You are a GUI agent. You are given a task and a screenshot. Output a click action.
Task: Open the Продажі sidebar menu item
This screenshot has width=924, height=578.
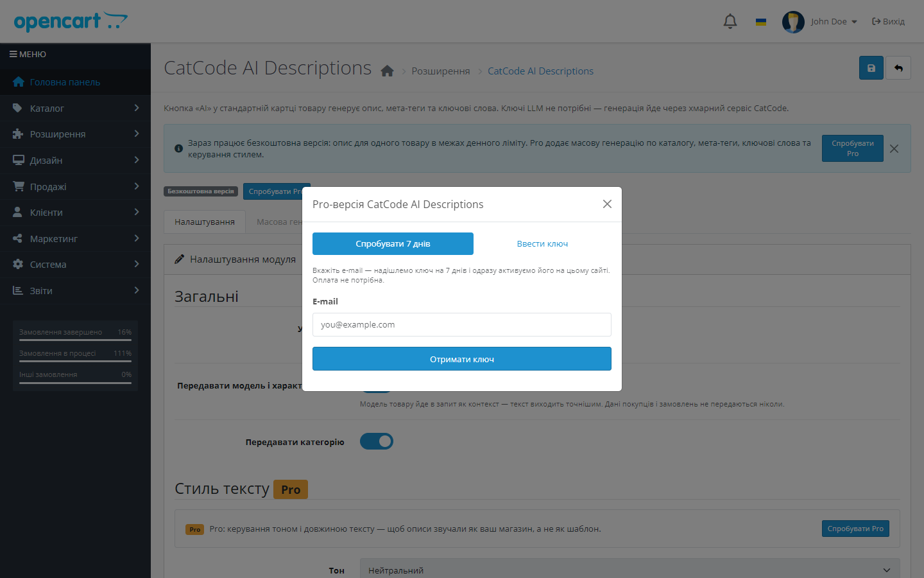tap(75, 187)
